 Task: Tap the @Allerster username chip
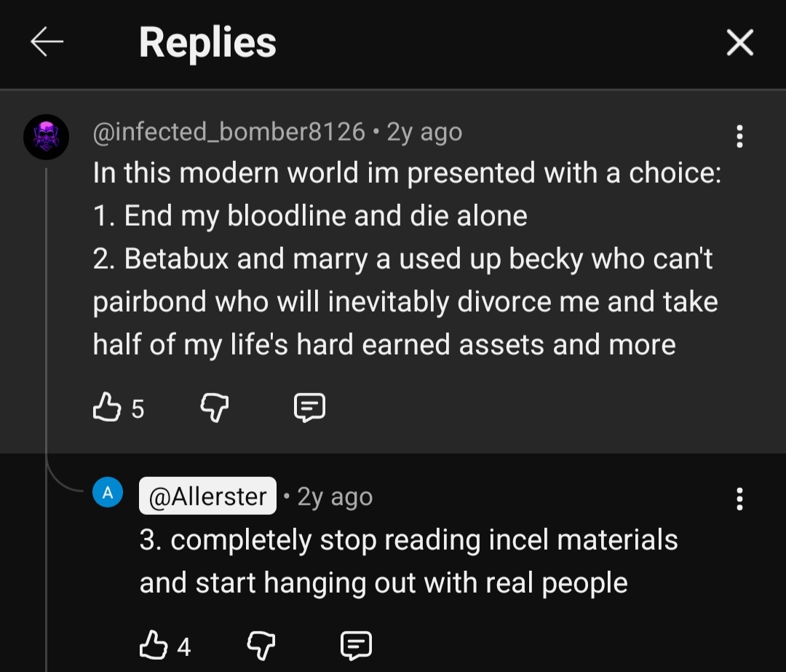click(207, 497)
